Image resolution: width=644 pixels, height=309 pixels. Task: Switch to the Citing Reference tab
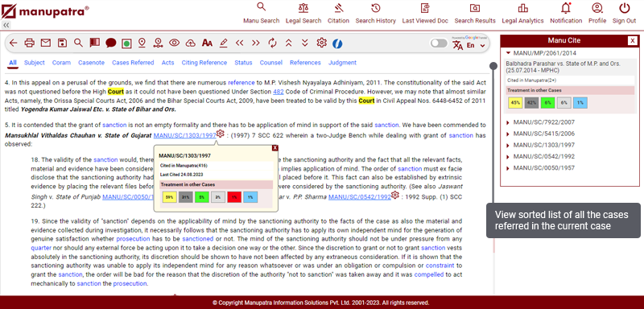coord(204,63)
